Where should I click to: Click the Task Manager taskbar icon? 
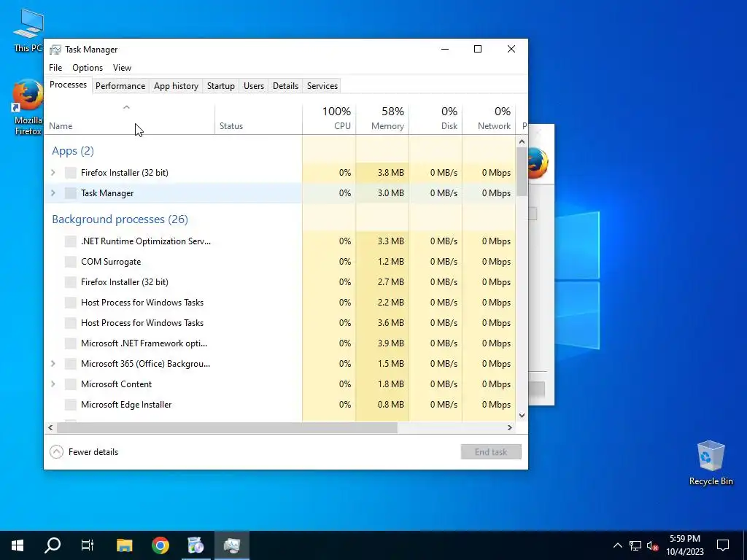[231, 545]
